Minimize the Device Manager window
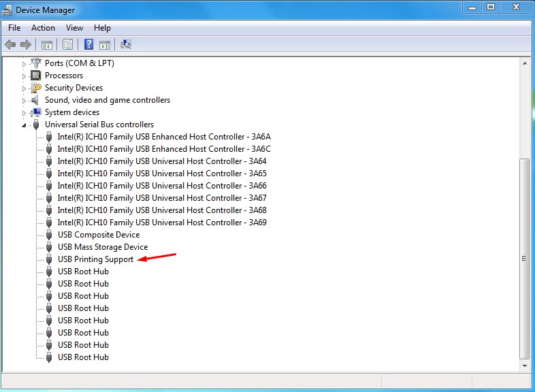Image resolution: width=535 pixels, height=392 pixels. coord(472,7)
